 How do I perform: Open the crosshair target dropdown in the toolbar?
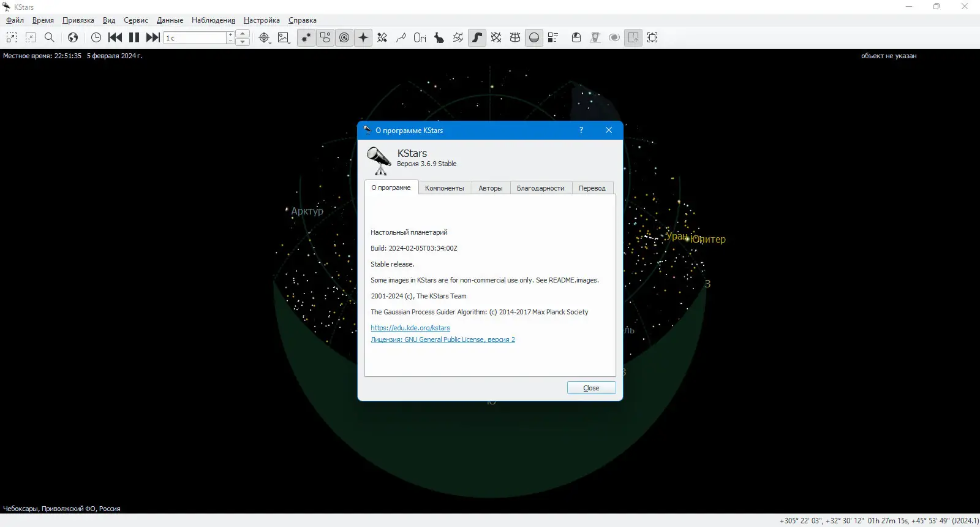265,37
